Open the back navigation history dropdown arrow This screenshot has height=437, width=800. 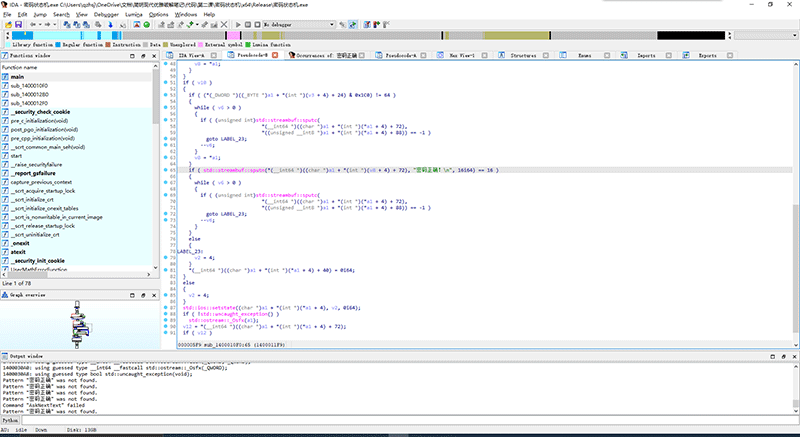pos(42,25)
